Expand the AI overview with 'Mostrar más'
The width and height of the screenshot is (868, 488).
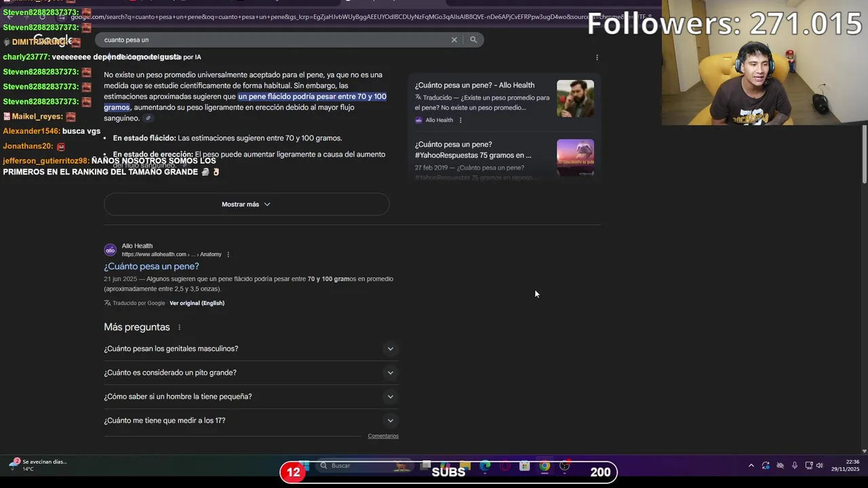[246, 204]
